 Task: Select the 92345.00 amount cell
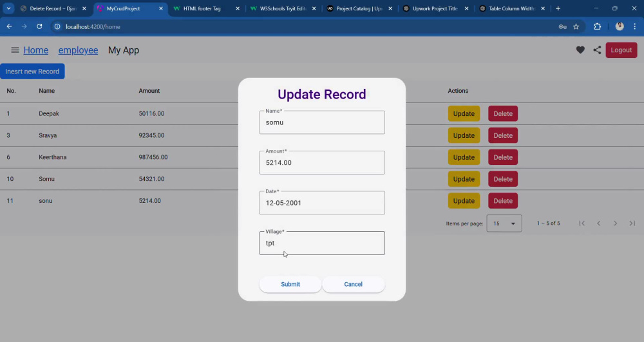pyautogui.click(x=151, y=135)
